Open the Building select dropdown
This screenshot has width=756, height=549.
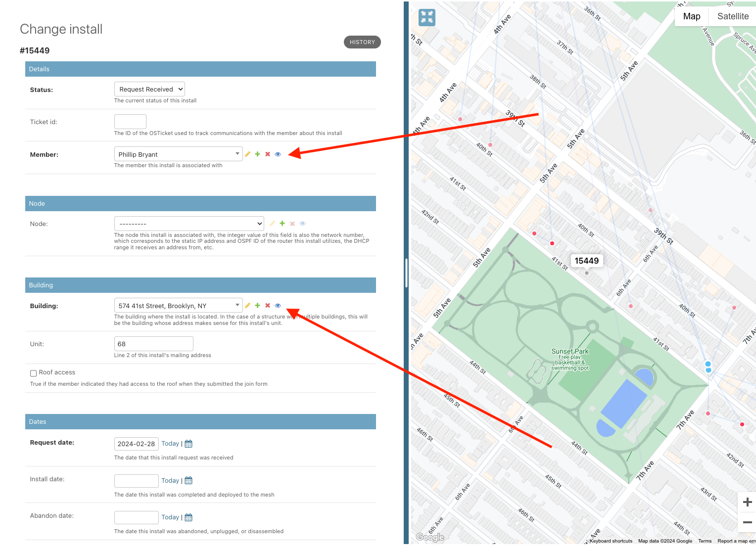point(178,306)
